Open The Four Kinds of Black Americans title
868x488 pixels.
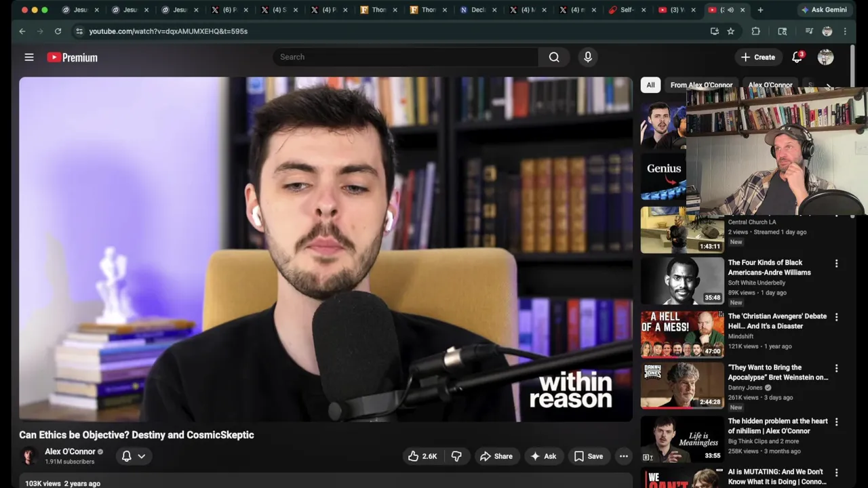point(770,267)
